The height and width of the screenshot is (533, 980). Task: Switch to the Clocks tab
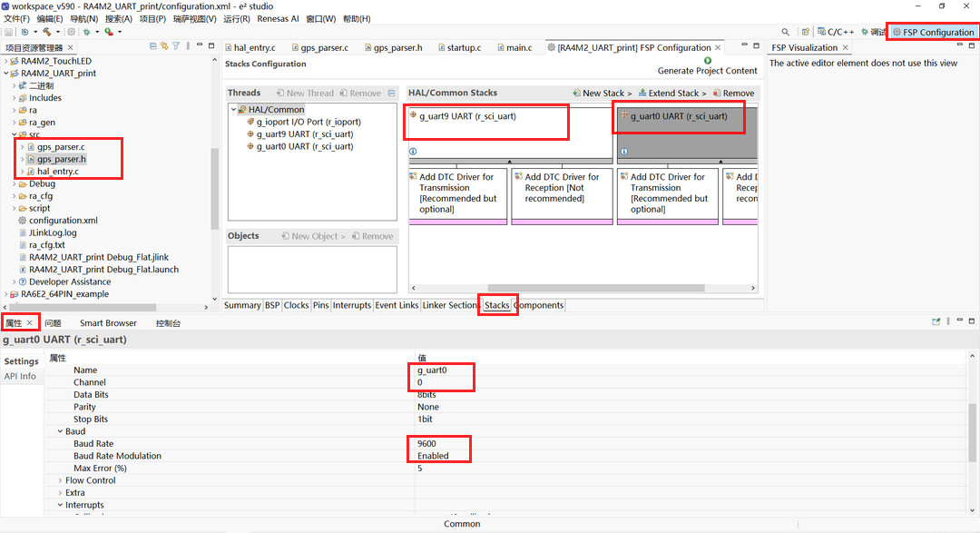[296, 305]
